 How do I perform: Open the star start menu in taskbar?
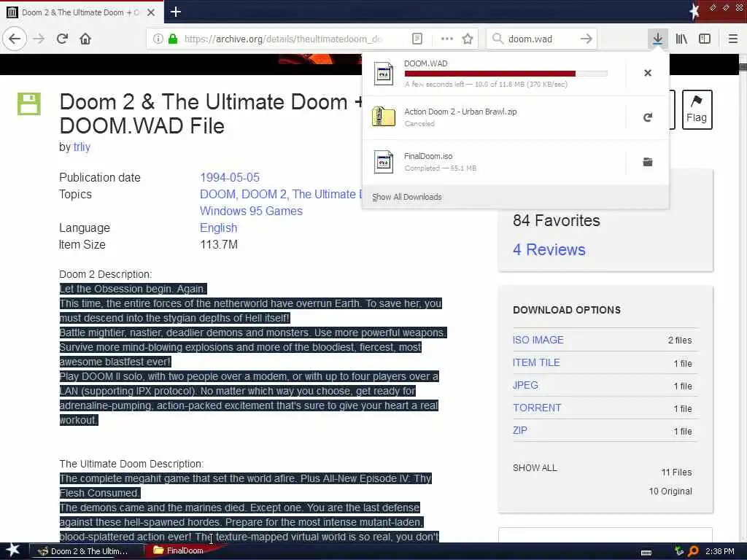[12, 551]
